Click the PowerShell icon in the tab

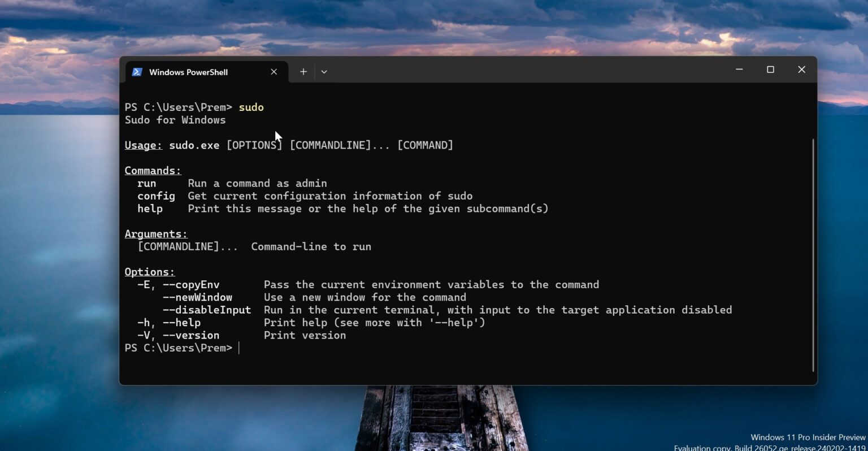pos(137,72)
